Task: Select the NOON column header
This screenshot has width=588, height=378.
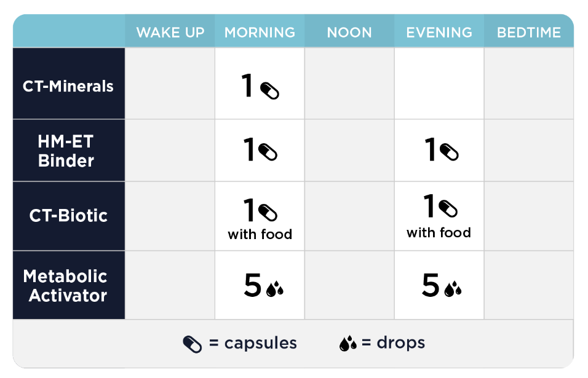Action: point(349,33)
